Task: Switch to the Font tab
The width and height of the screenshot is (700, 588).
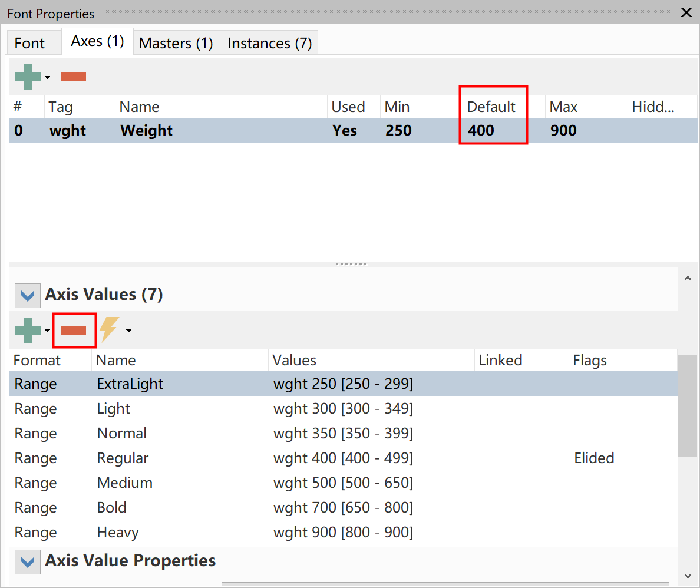Action: (29, 44)
